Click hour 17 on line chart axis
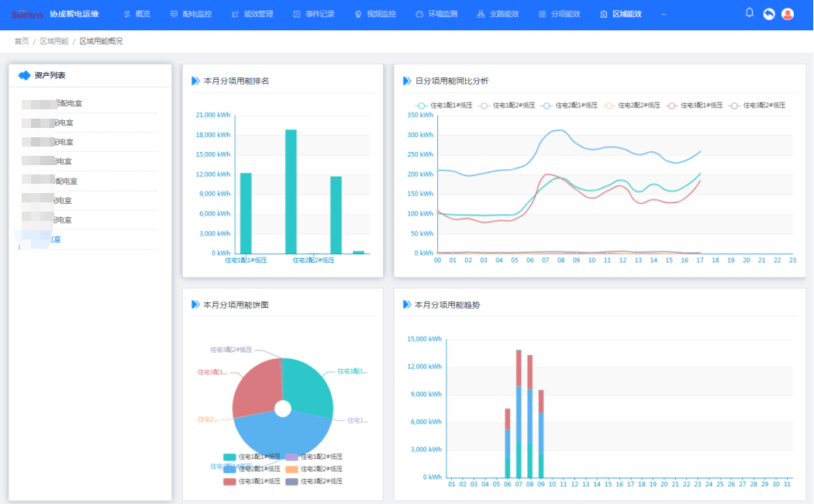 [x=700, y=260]
